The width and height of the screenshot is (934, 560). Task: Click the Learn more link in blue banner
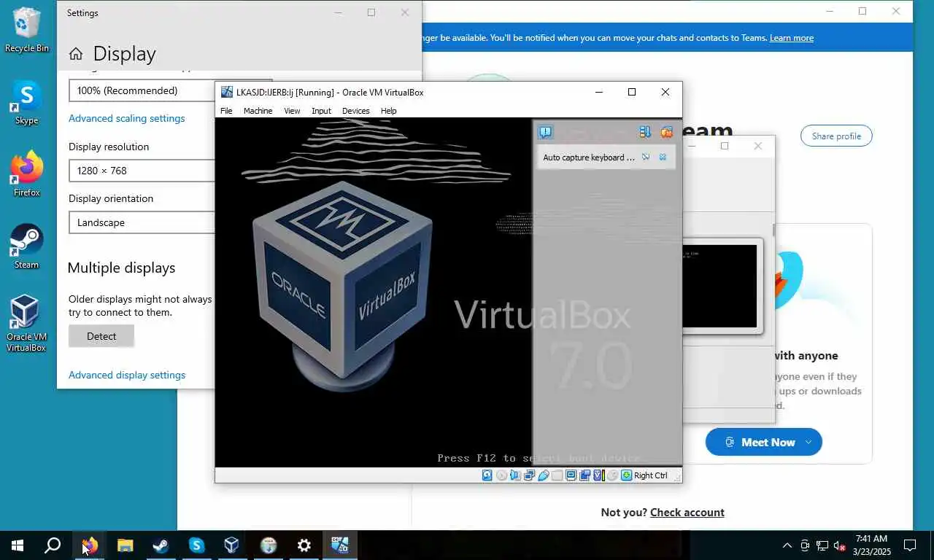click(x=792, y=38)
